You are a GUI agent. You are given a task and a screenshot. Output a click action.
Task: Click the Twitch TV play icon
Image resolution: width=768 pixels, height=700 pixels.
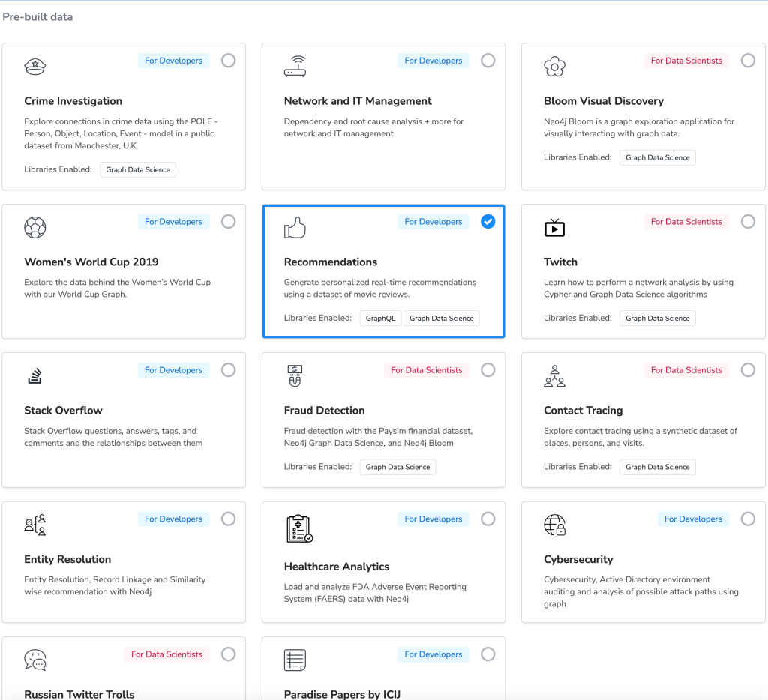coord(554,228)
